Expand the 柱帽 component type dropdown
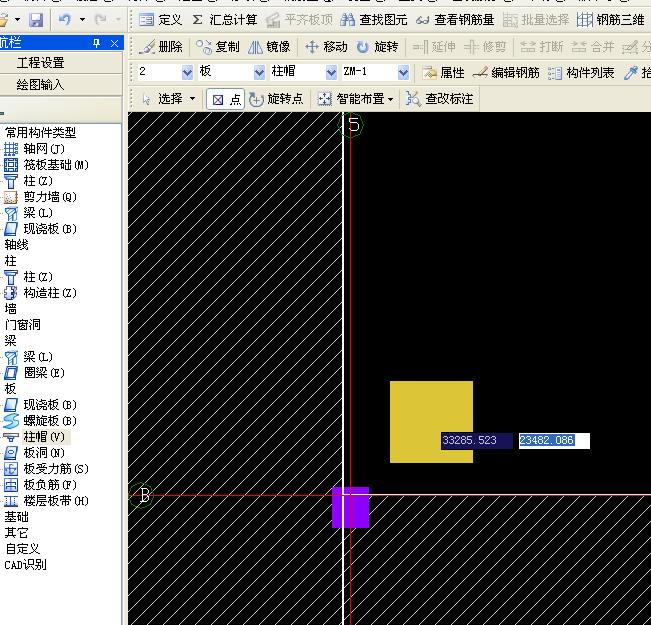Screen dimensions: 651x625 (331, 72)
